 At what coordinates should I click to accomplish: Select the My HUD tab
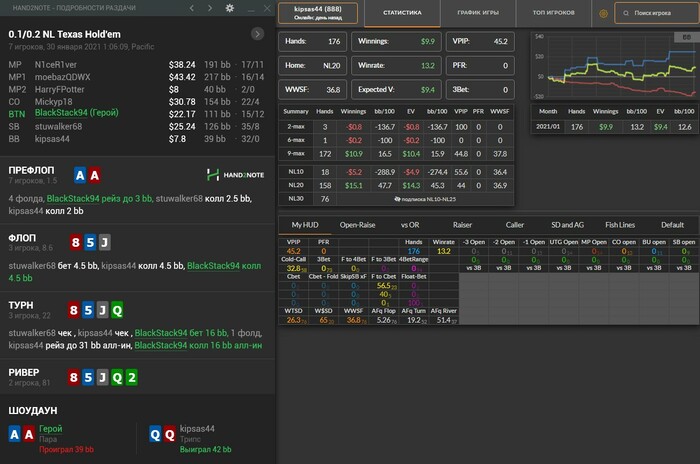305,225
